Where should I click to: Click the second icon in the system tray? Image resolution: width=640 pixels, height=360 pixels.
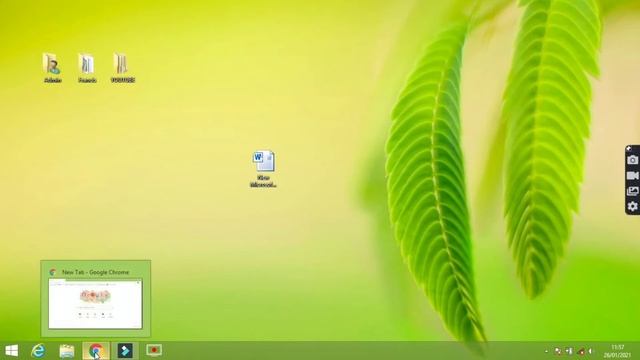(x=569, y=351)
